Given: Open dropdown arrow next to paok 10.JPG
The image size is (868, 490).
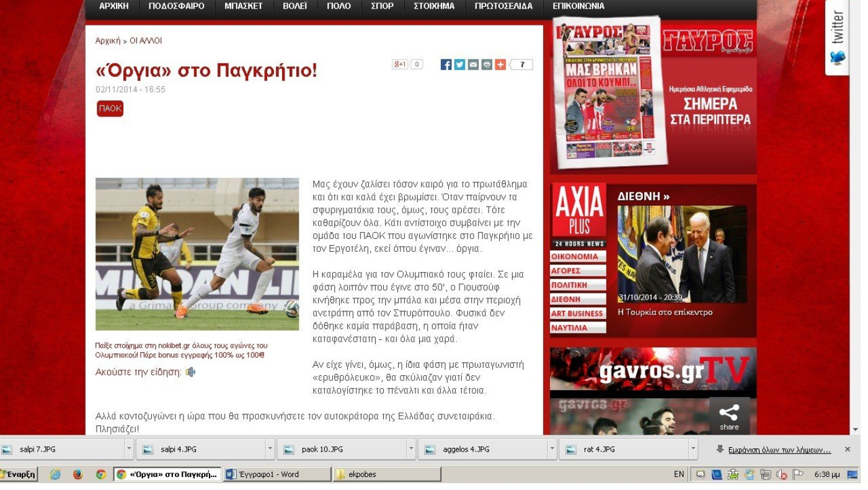Looking at the screenshot, I should (x=411, y=449).
